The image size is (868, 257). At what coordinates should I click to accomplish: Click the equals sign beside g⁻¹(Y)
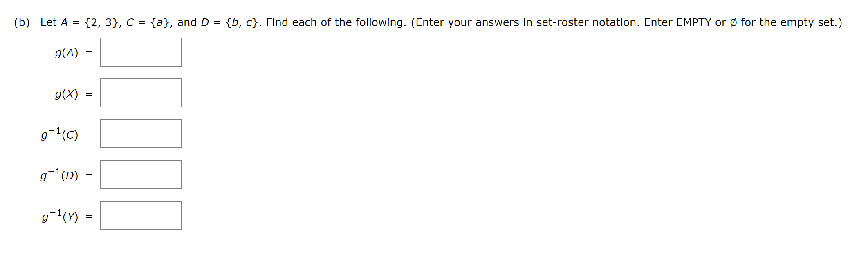click(90, 217)
